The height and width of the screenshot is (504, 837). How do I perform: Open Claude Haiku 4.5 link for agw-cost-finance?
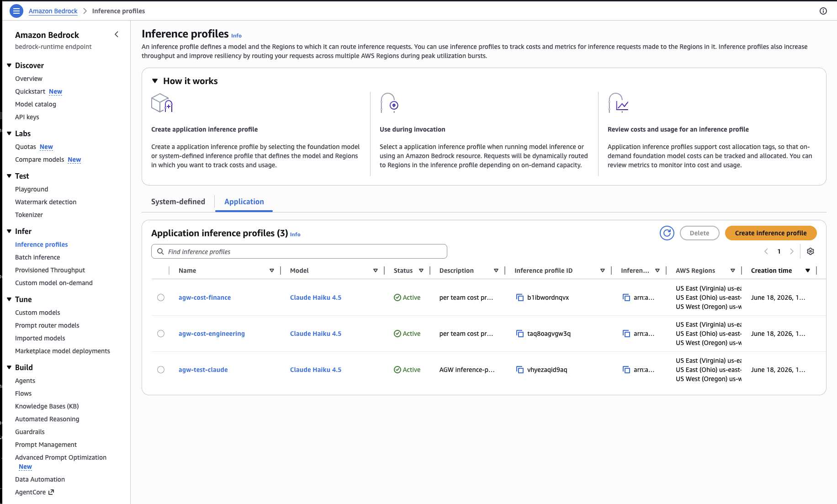coord(316,297)
